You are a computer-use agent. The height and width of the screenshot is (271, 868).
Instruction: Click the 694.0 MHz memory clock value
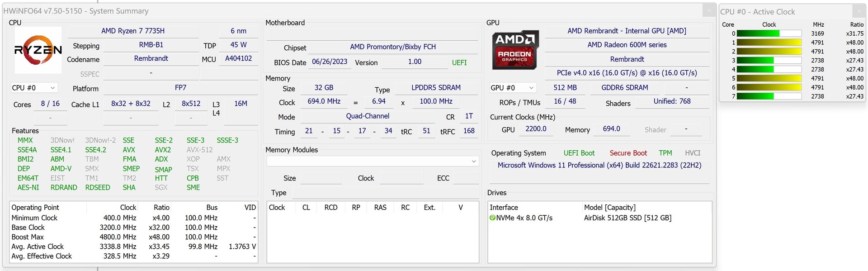tap(324, 102)
